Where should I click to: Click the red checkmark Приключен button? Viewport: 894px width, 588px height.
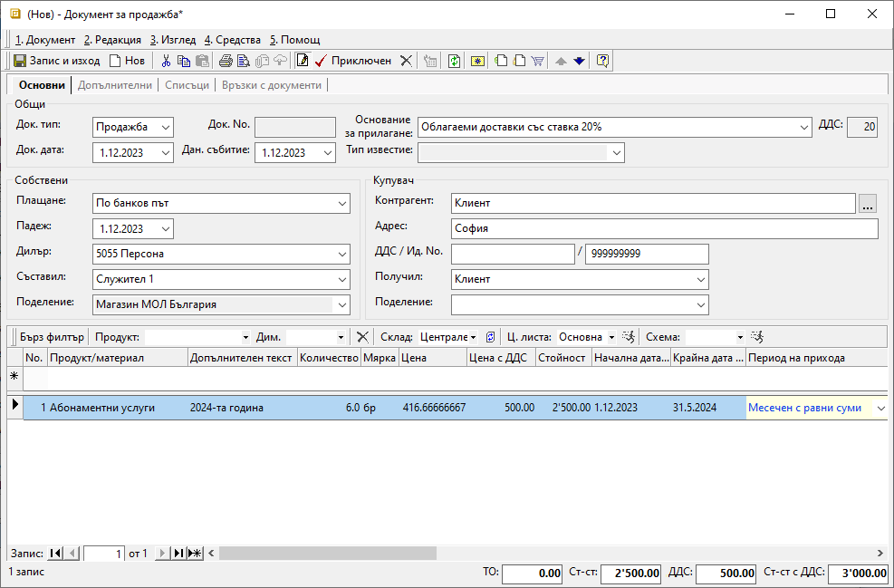coord(353,61)
